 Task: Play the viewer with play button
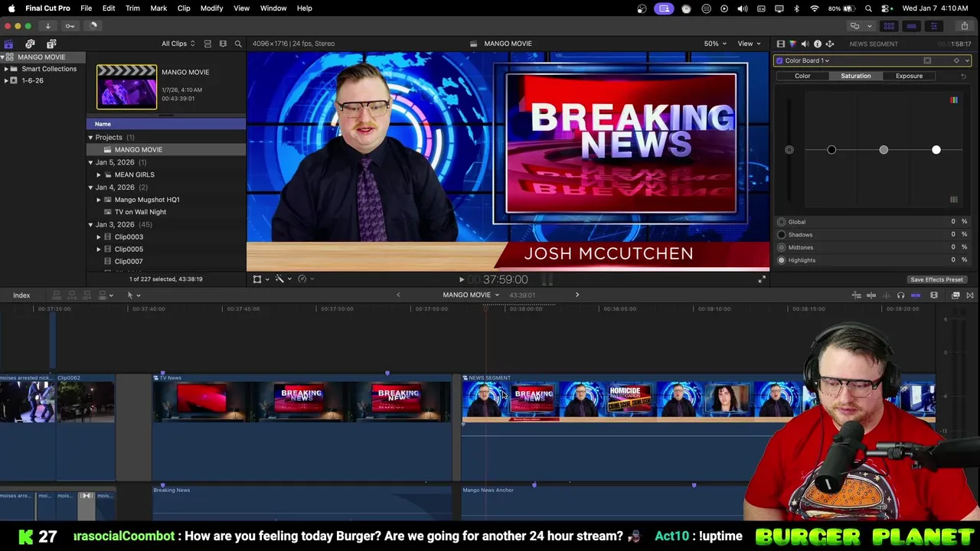click(461, 280)
